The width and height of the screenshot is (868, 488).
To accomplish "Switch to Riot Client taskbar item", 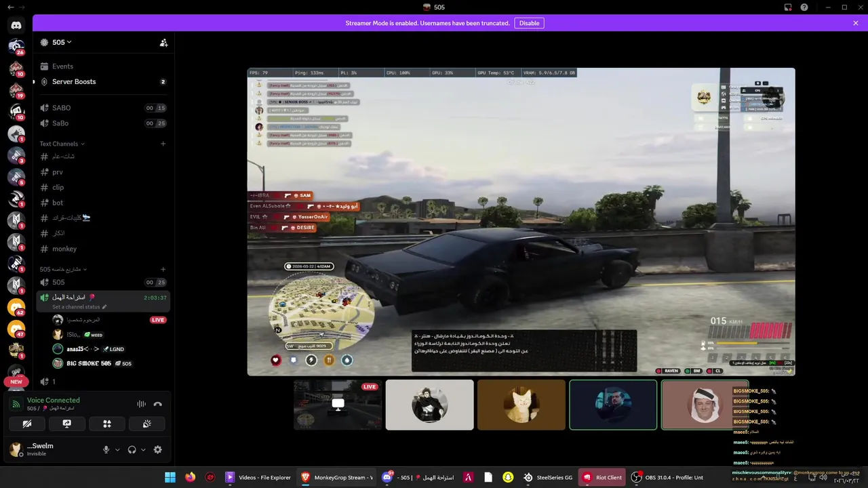I will pyautogui.click(x=602, y=477).
